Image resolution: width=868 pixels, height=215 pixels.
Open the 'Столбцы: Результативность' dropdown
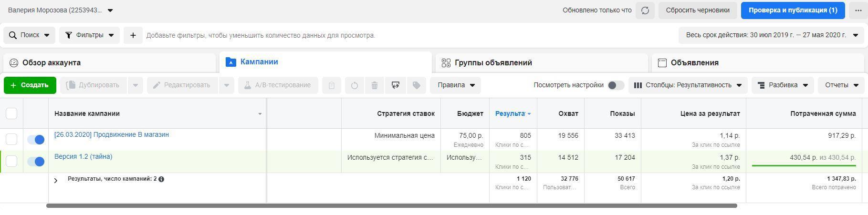coord(688,85)
